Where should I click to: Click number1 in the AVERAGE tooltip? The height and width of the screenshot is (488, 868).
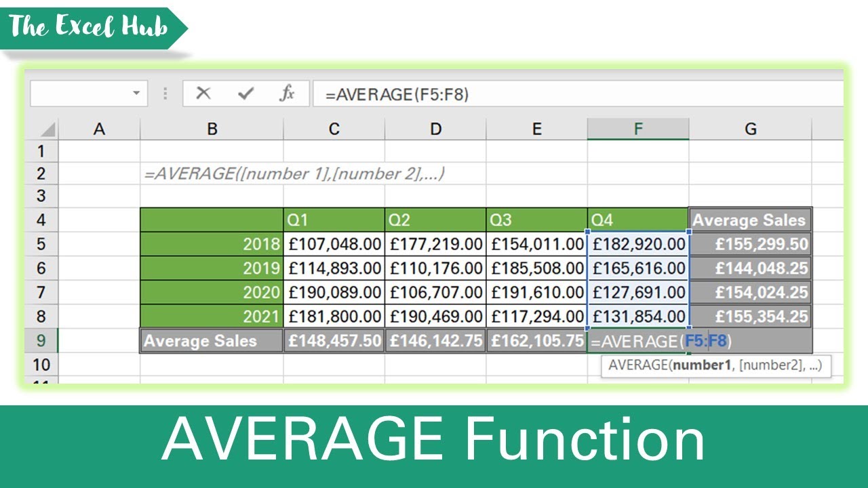701,365
